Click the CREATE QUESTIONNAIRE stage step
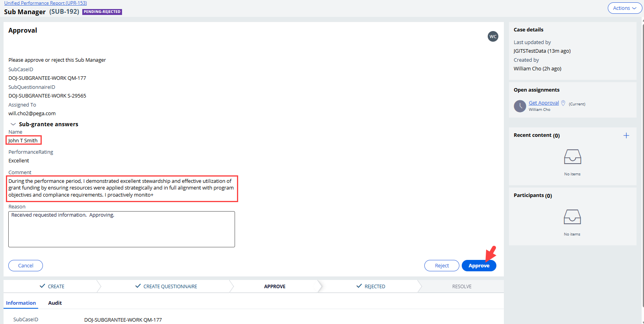The height and width of the screenshot is (324, 644). point(170,287)
